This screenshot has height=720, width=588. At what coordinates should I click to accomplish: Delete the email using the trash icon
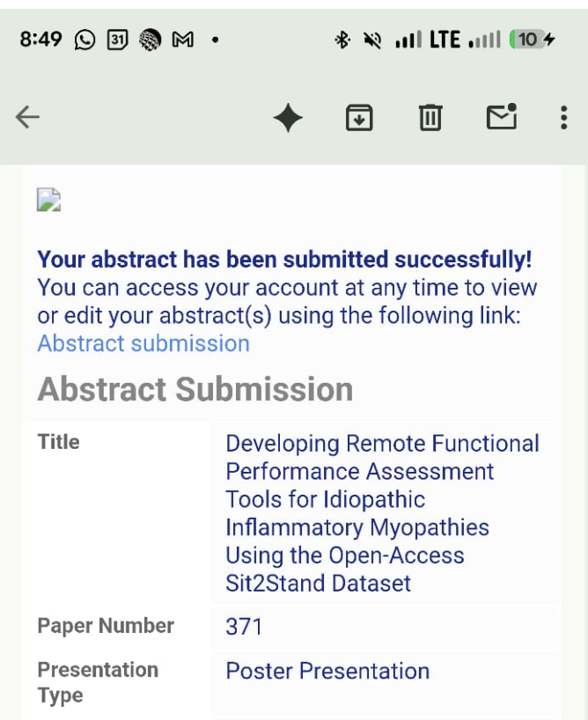[430, 118]
